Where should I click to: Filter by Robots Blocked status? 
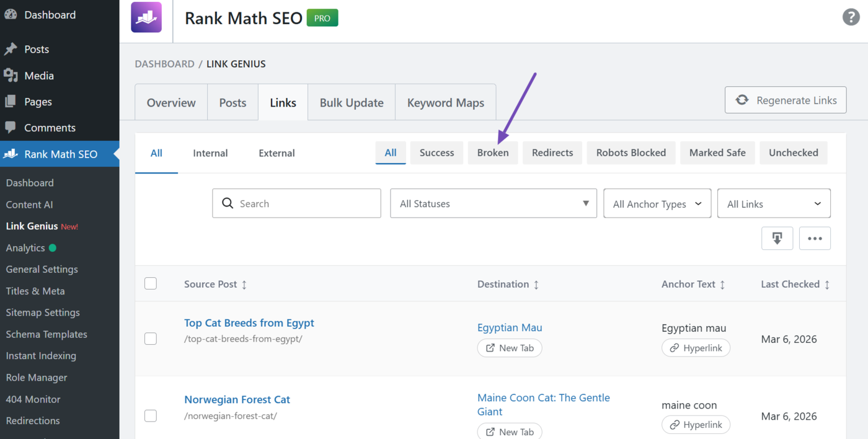click(631, 153)
